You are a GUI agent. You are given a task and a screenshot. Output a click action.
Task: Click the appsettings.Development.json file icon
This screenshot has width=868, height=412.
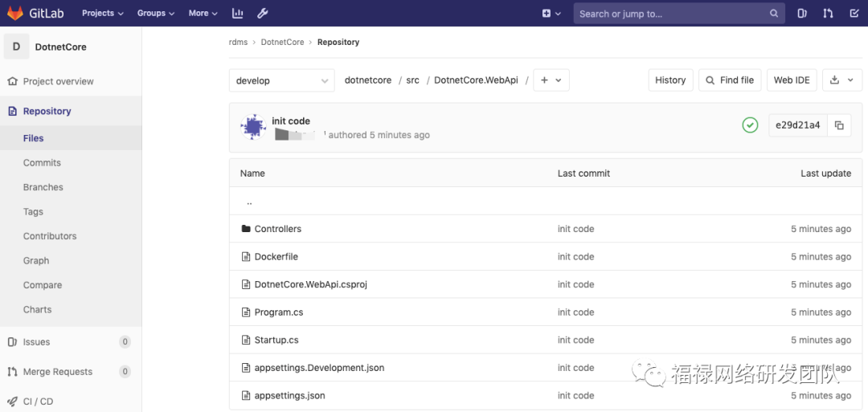click(247, 368)
